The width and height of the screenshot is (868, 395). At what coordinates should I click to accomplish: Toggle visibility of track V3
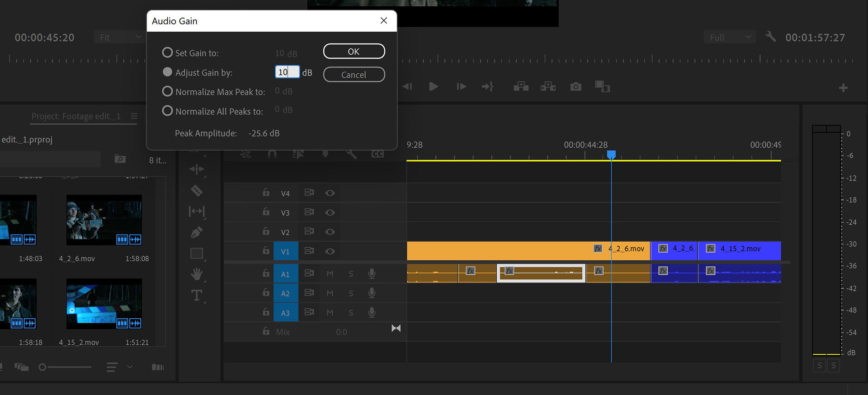pos(330,212)
